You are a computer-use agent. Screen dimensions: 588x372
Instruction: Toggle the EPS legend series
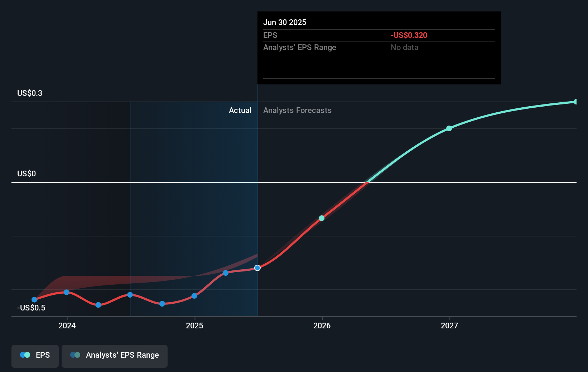pos(35,356)
